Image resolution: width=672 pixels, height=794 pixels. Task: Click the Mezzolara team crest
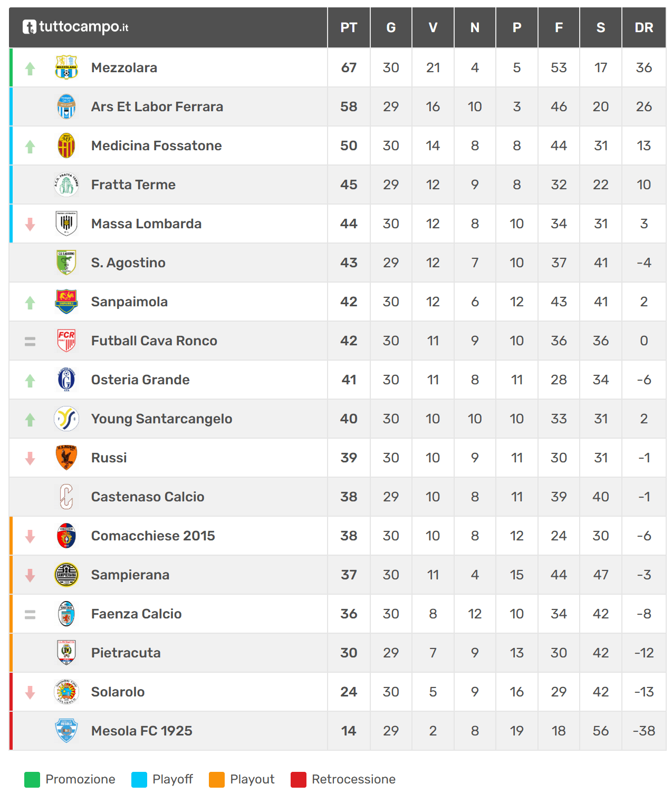[x=66, y=67]
